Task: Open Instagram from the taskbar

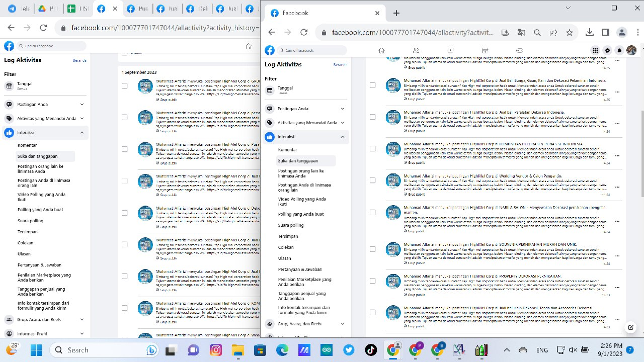Action: coord(216,350)
